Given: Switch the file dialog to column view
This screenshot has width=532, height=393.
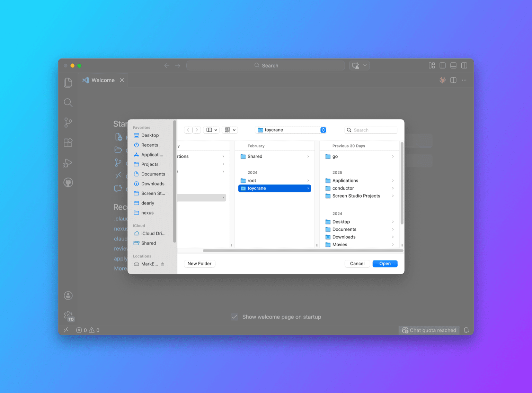Looking at the screenshot, I should coord(211,130).
